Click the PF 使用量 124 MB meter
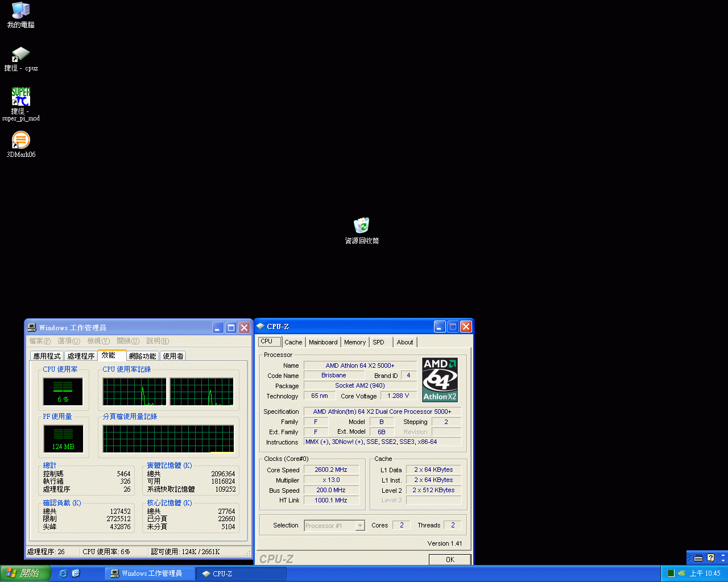The image size is (728, 582). pyautogui.click(x=63, y=439)
